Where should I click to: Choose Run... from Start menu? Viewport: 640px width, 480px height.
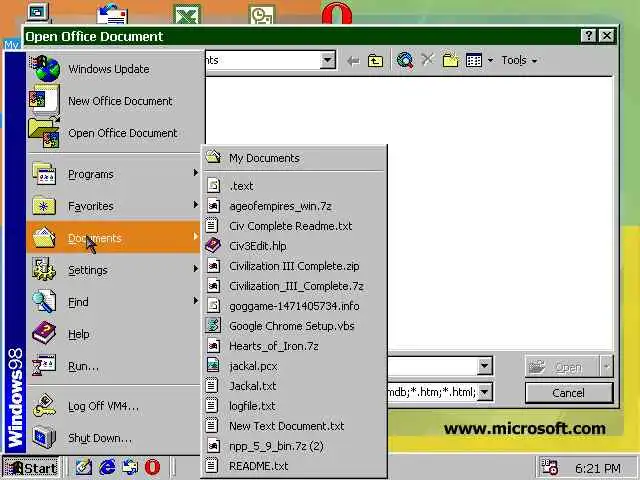pos(115,366)
